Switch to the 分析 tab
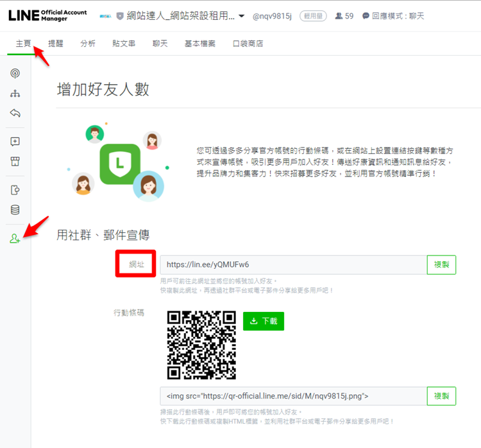Screen dimensions: 481x448 tap(88, 44)
